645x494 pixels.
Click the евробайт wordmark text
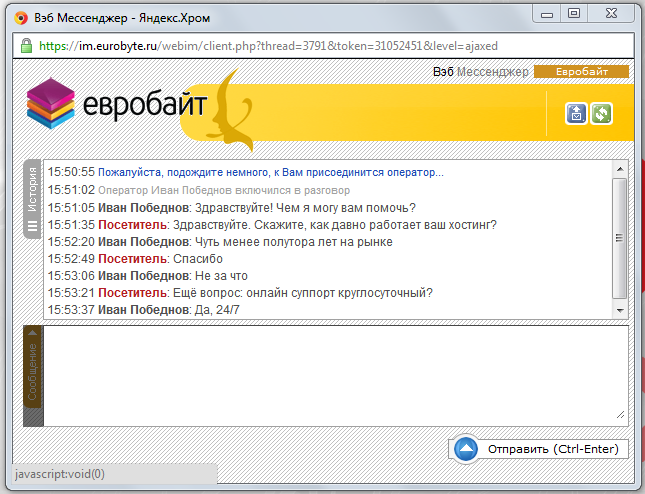pos(145,104)
